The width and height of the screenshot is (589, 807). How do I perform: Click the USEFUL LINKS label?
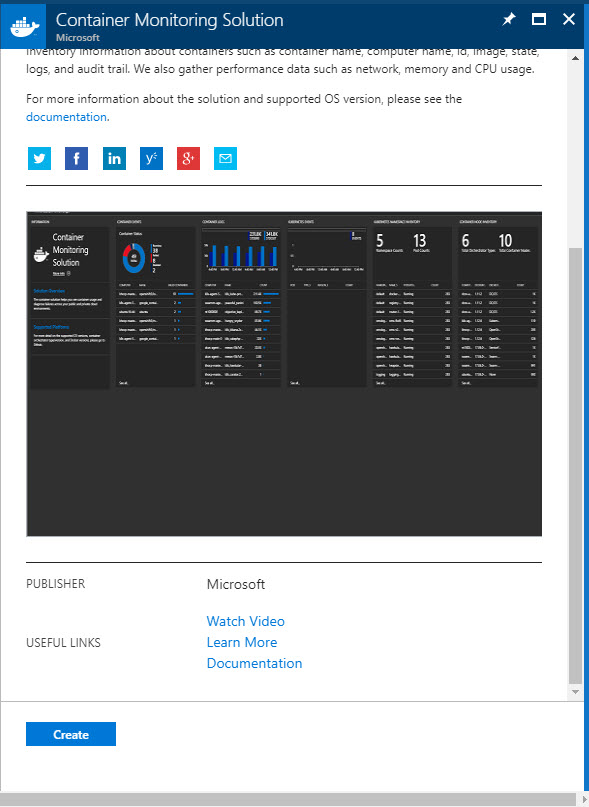coord(63,643)
